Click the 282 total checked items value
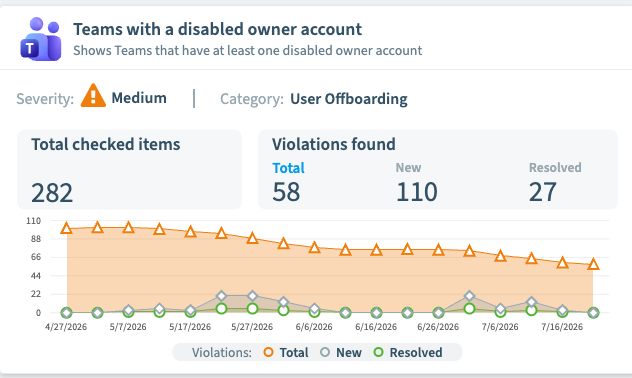 coord(52,193)
